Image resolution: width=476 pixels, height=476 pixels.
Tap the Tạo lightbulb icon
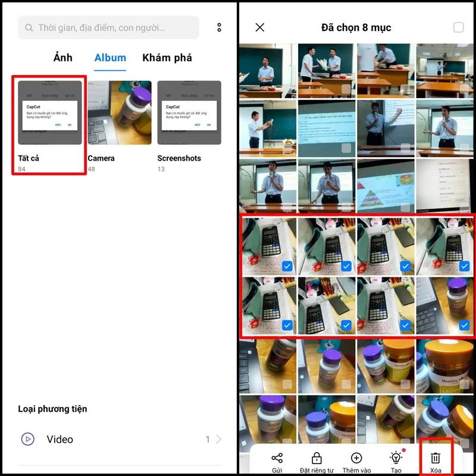coord(396,458)
